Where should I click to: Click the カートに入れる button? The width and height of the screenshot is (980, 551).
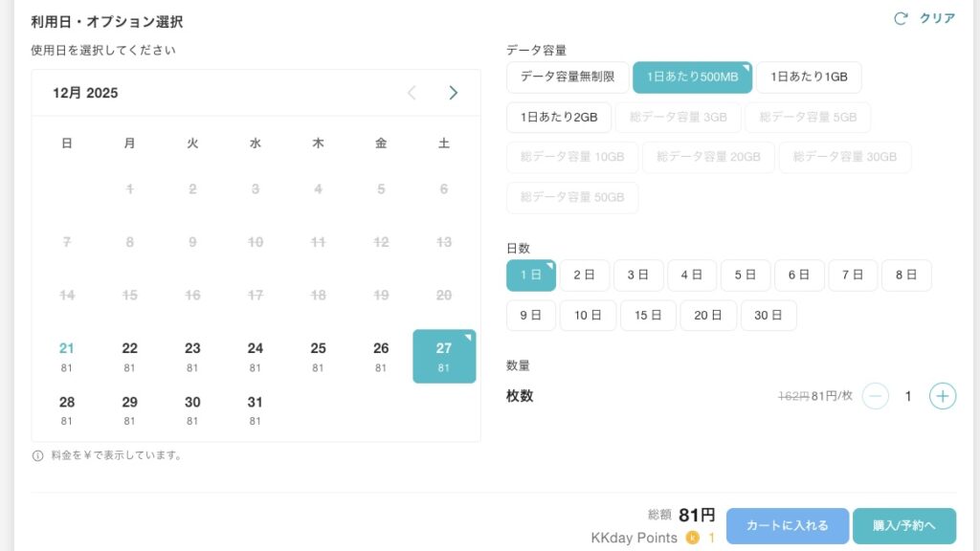tap(787, 525)
